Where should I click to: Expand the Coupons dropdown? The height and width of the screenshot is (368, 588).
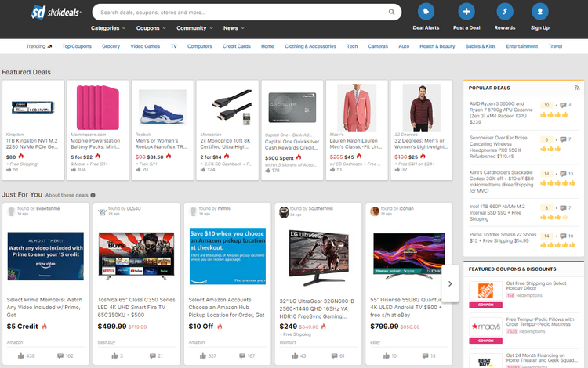tap(151, 28)
